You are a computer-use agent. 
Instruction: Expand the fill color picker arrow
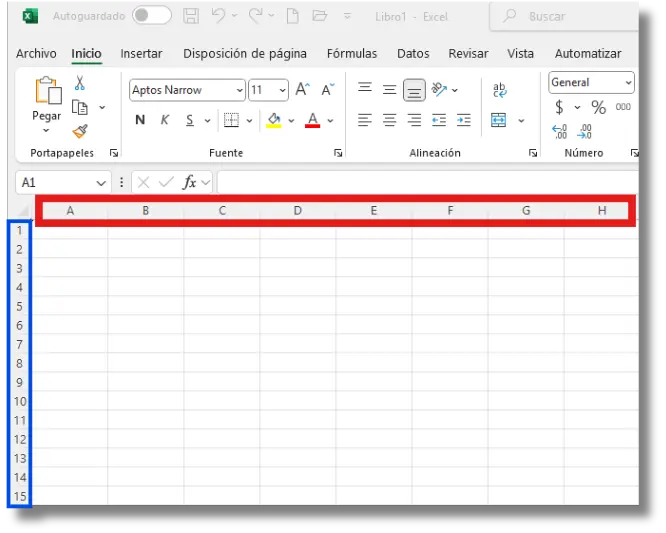[x=291, y=121]
